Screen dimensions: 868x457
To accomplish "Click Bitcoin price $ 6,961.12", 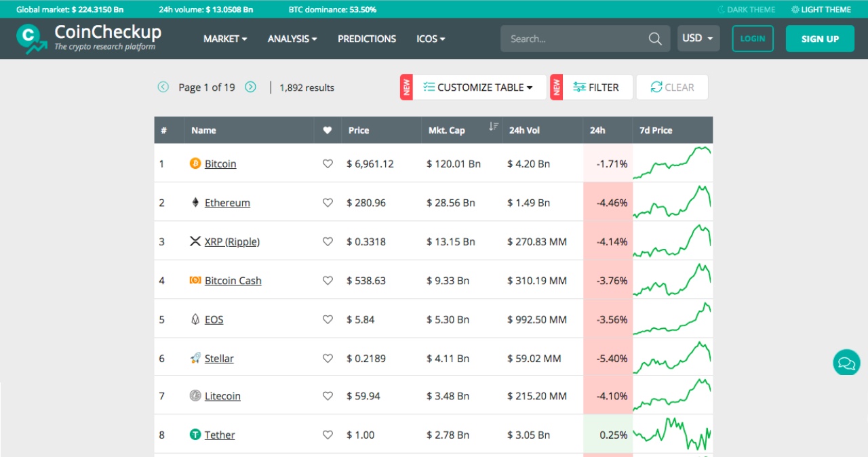I will pyautogui.click(x=370, y=163).
